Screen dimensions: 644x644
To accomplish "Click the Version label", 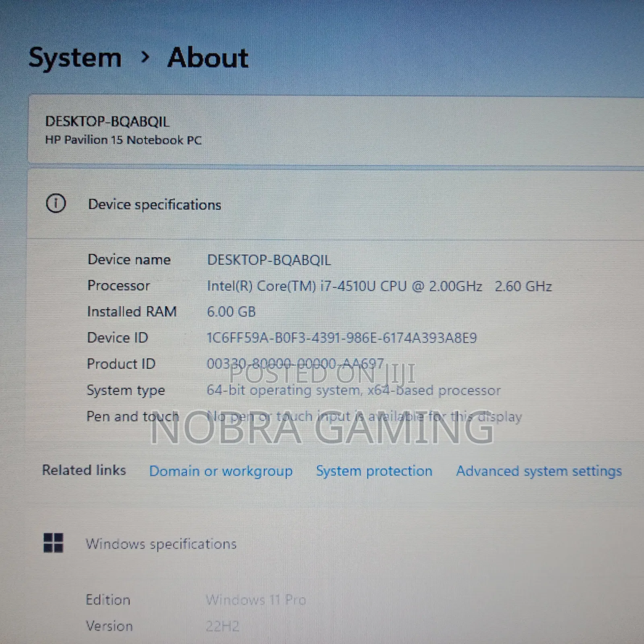I will (109, 626).
